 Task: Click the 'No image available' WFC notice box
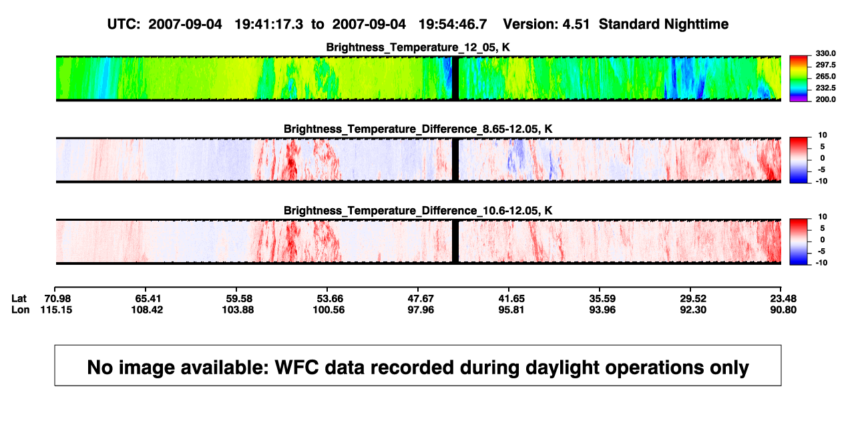(x=418, y=365)
